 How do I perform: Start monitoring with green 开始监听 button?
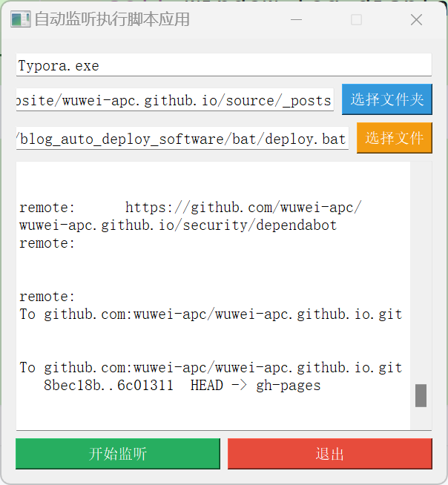tap(118, 454)
